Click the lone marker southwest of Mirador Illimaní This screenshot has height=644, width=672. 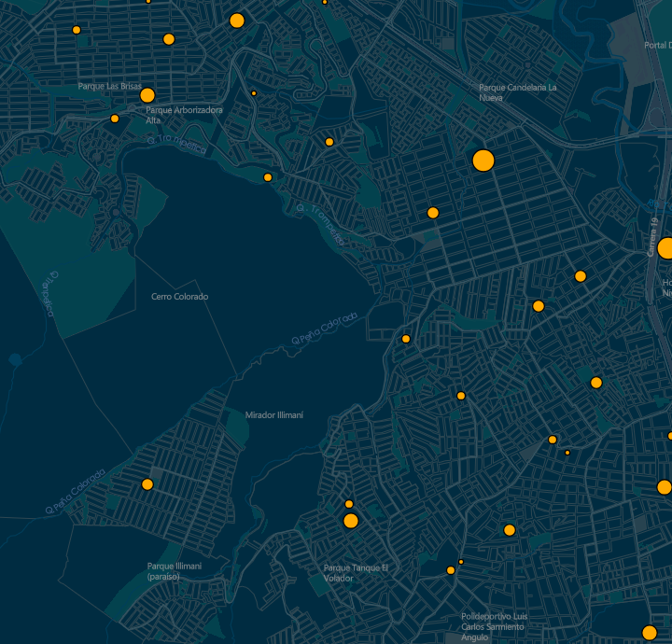coord(147,484)
